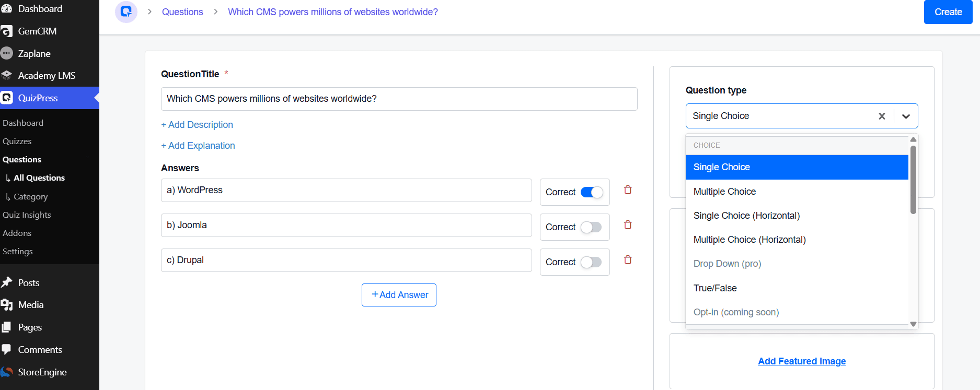Delete the Joomla answer with trash icon
The width and height of the screenshot is (980, 390).
click(628, 224)
